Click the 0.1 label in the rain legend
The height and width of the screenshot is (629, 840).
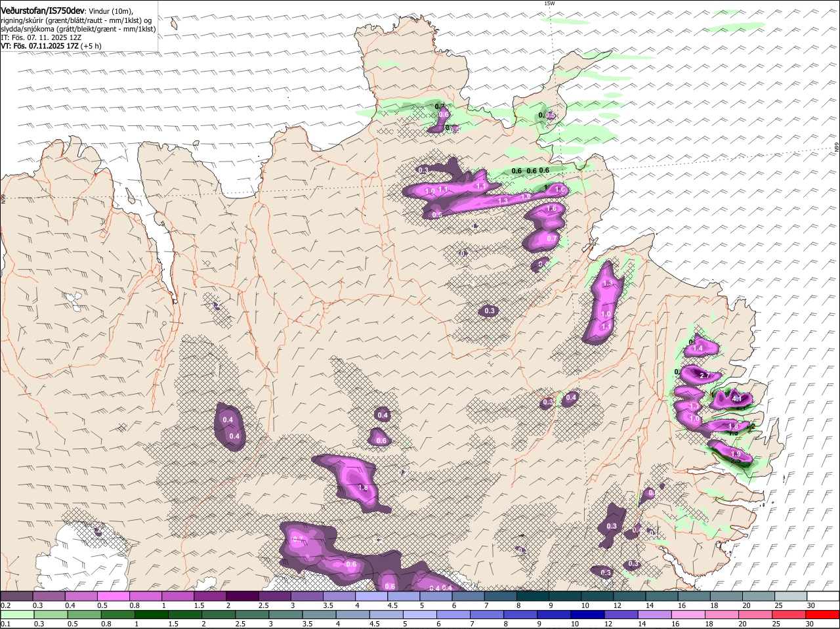(x=5, y=624)
